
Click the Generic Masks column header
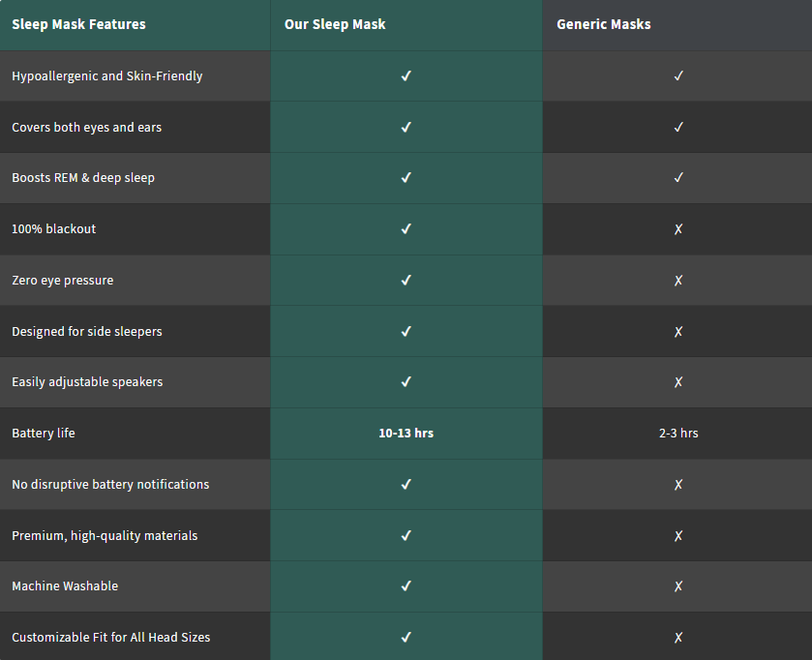coord(604,24)
